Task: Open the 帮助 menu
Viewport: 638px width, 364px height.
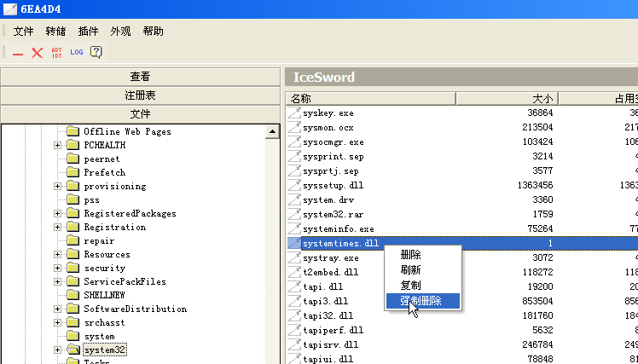Action: pos(154,32)
